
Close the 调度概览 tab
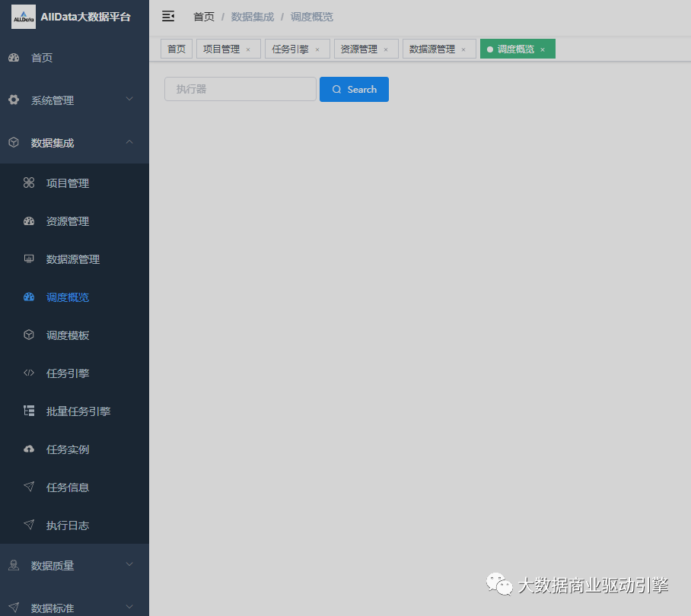click(x=543, y=49)
